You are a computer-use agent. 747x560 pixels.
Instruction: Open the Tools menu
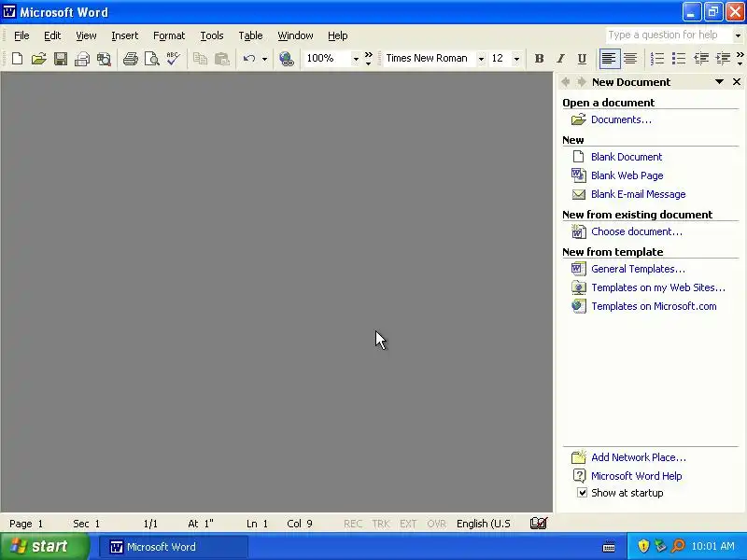212,35
